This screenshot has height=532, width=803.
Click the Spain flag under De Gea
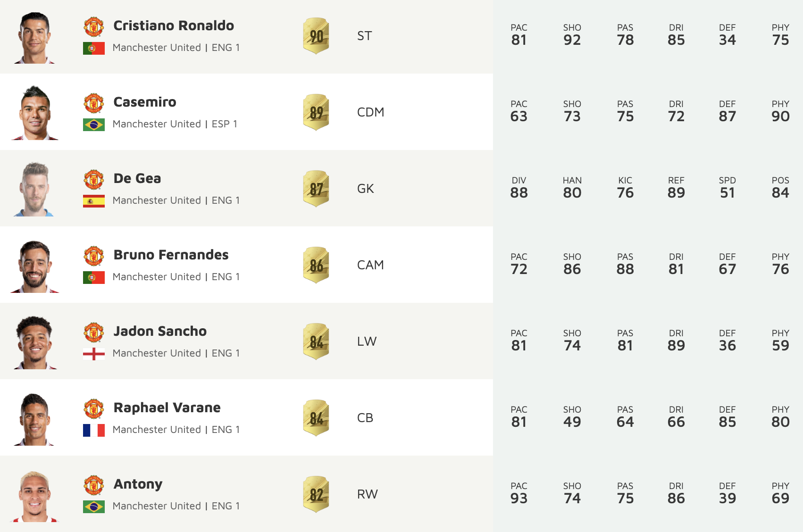(94, 201)
